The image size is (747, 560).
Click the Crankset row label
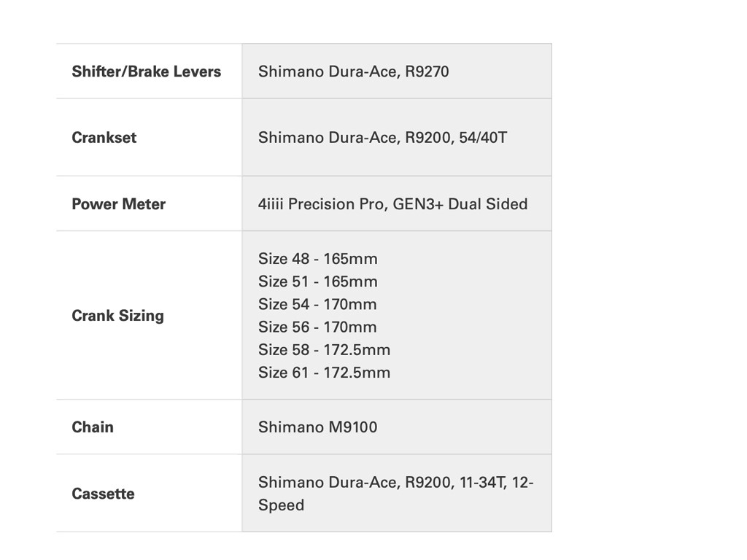104,138
